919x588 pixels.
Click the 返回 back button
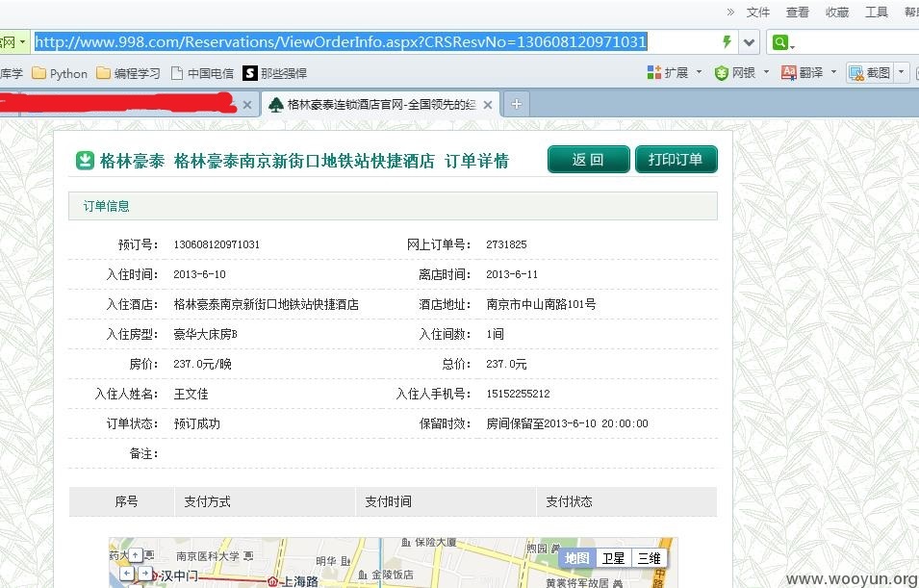coord(588,160)
